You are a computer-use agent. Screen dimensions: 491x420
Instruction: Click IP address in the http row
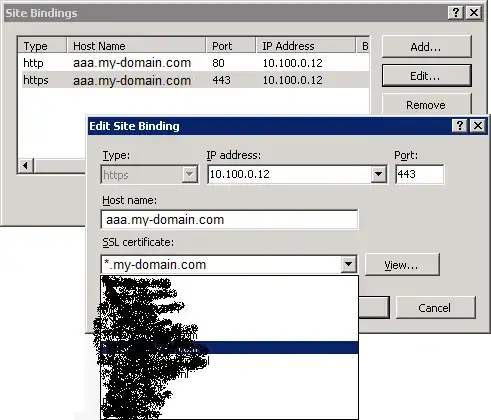pos(292,63)
